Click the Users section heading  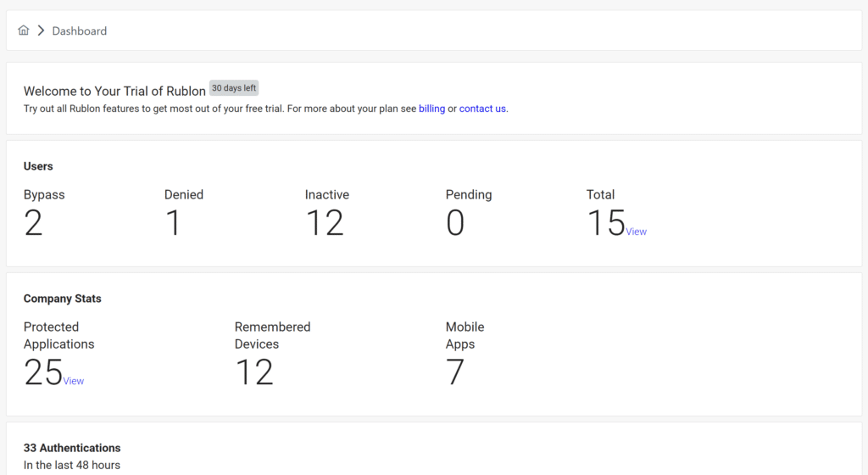pyautogui.click(x=38, y=166)
